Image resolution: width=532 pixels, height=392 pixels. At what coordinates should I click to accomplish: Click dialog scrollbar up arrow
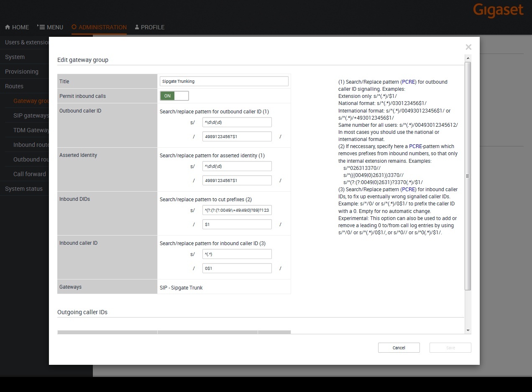pyautogui.click(x=468, y=58)
